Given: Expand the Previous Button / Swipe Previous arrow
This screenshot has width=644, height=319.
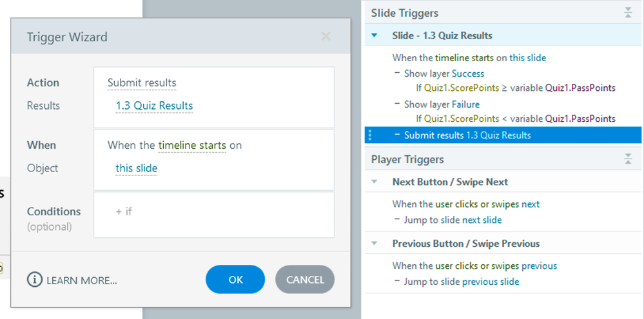Looking at the screenshot, I should pos(375,244).
